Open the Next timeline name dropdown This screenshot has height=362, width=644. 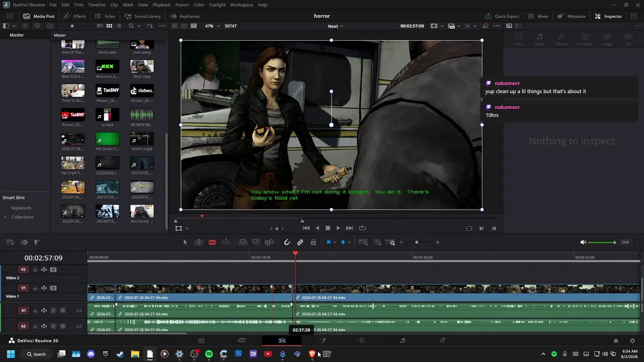[x=336, y=26]
